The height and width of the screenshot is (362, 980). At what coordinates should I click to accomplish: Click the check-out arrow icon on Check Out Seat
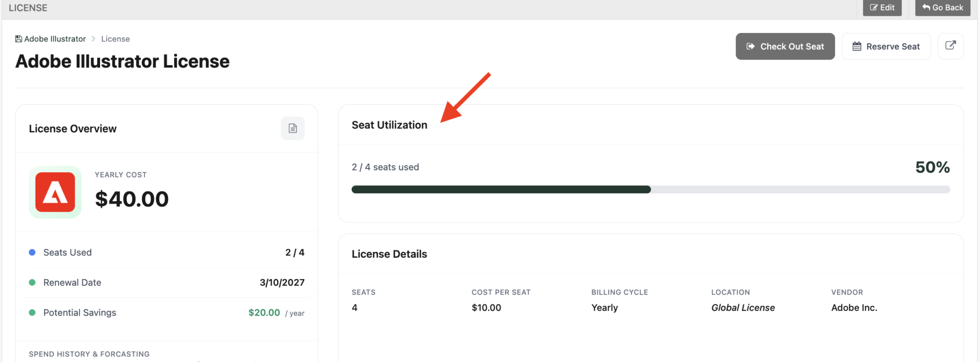coord(750,46)
